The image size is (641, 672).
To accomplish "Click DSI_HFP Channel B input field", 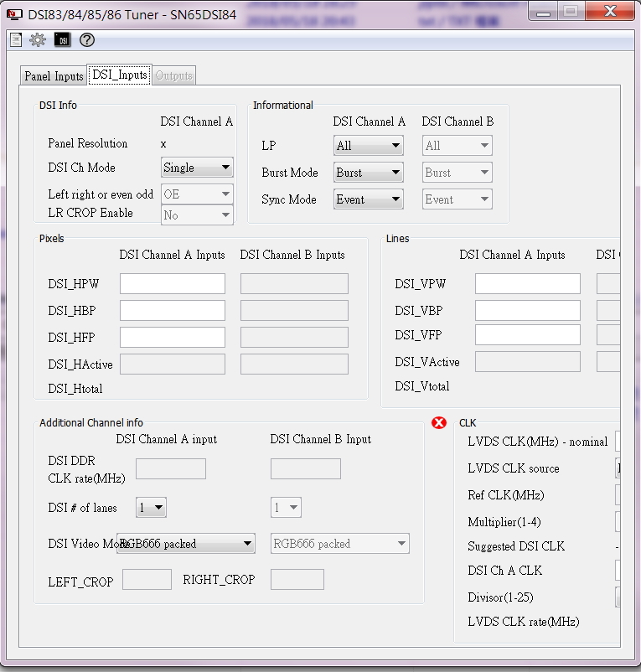I will click(x=294, y=338).
